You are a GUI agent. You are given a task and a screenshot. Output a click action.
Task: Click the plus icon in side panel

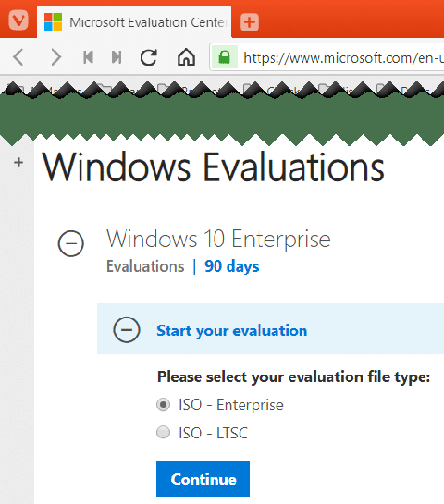(18, 163)
